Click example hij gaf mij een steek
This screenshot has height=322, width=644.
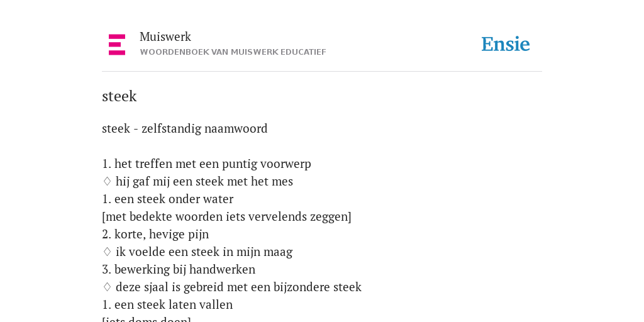(x=204, y=182)
